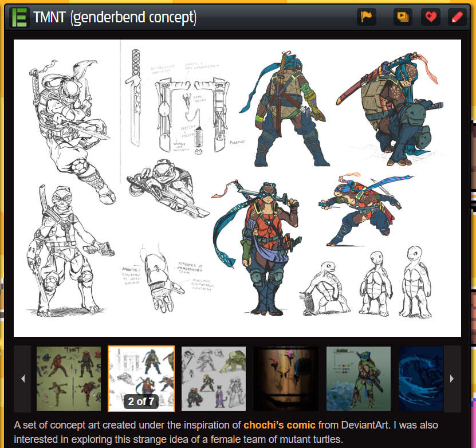
Task: Add to favorites with heart icon
Action: (x=431, y=17)
